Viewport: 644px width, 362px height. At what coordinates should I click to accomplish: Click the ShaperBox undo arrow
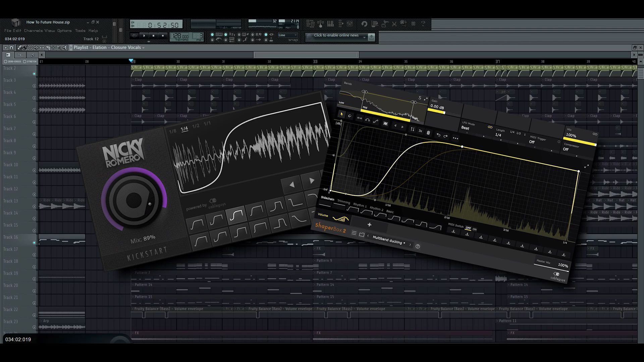pyautogui.click(x=438, y=134)
